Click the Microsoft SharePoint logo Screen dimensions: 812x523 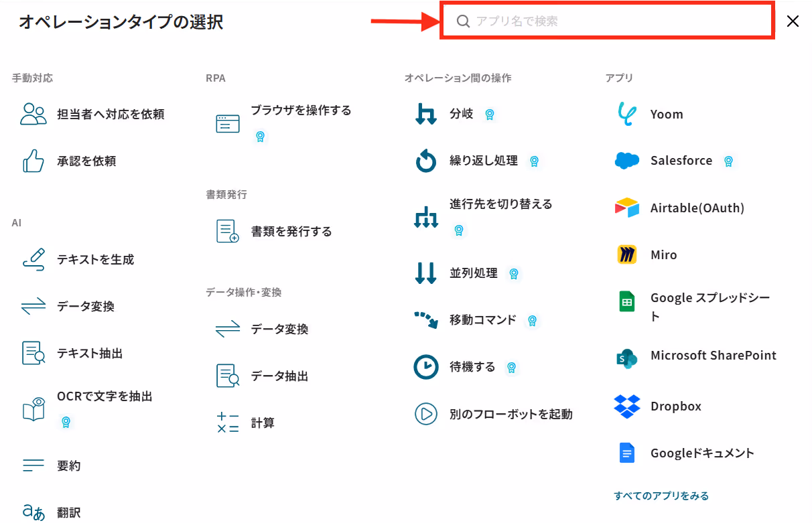click(627, 358)
